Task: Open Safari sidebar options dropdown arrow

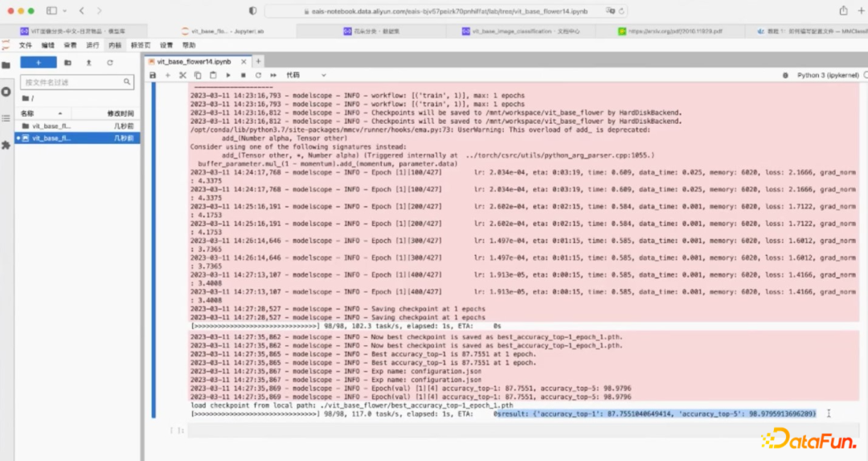Action: coord(65,10)
